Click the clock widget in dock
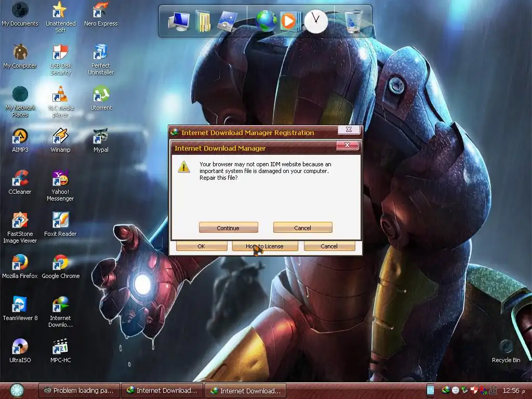The width and height of the screenshot is (532, 399). click(316, 21)
